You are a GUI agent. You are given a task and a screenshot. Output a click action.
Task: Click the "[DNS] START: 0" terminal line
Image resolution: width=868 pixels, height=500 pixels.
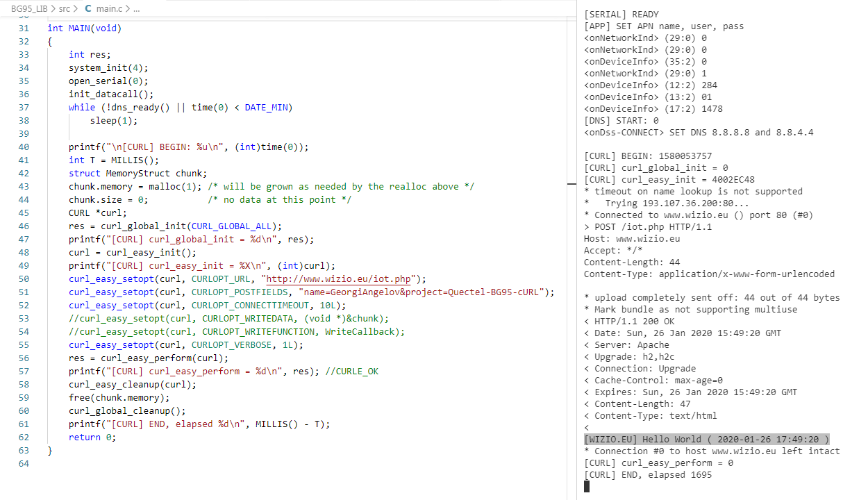621,121
